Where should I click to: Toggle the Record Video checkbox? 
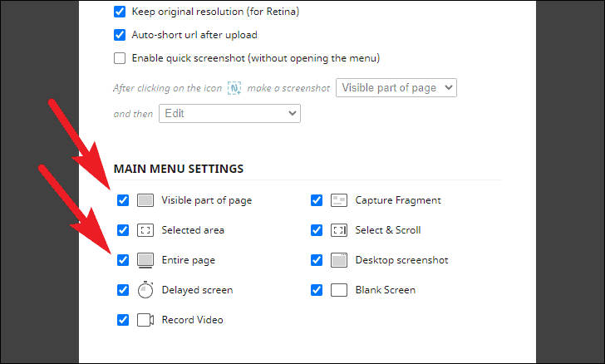pyautogui.click(x=123, y=320)
